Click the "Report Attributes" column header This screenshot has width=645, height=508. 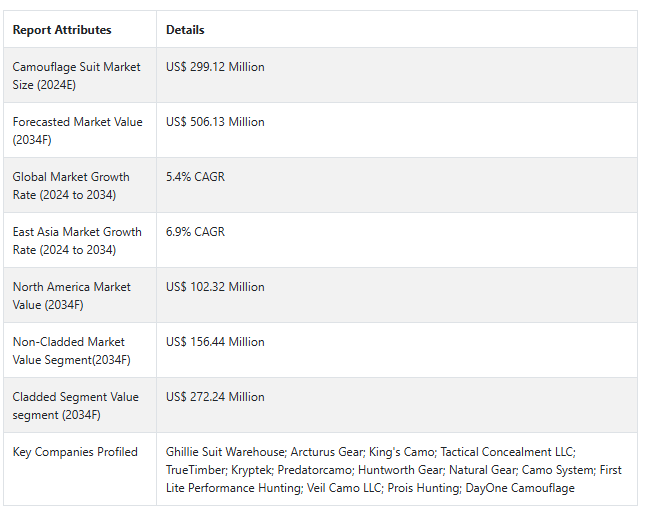tap(62, 30)
